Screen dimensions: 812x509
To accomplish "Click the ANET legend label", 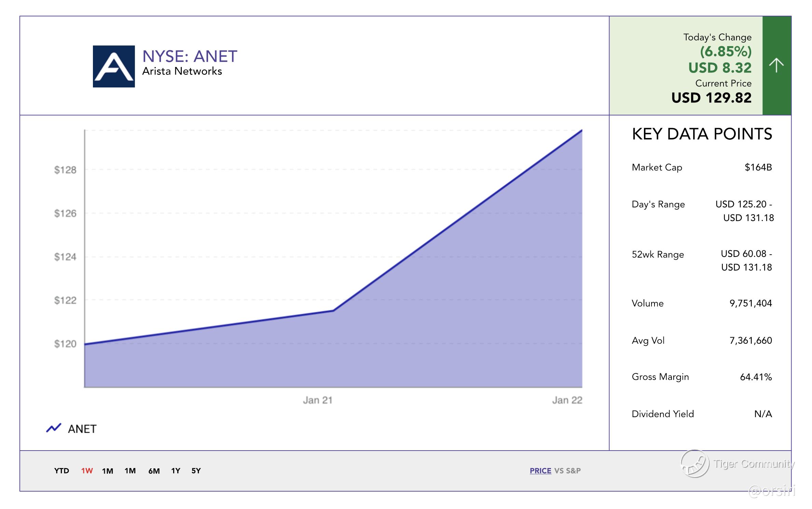I will point(82,429).
